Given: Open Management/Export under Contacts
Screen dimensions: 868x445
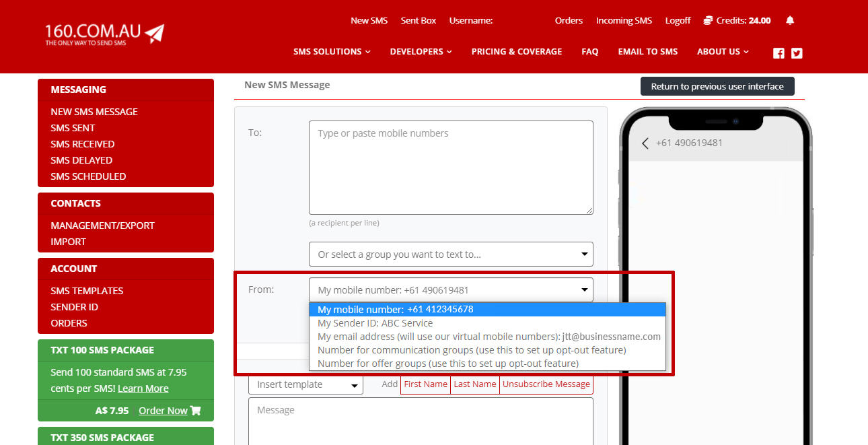Looking at the screenshot, I should pos(103,226).
